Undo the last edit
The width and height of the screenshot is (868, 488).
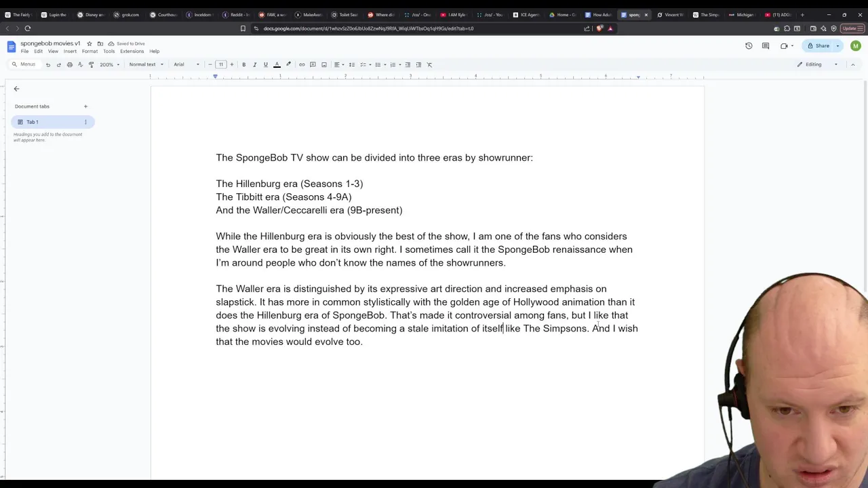[x=47, y=64]
